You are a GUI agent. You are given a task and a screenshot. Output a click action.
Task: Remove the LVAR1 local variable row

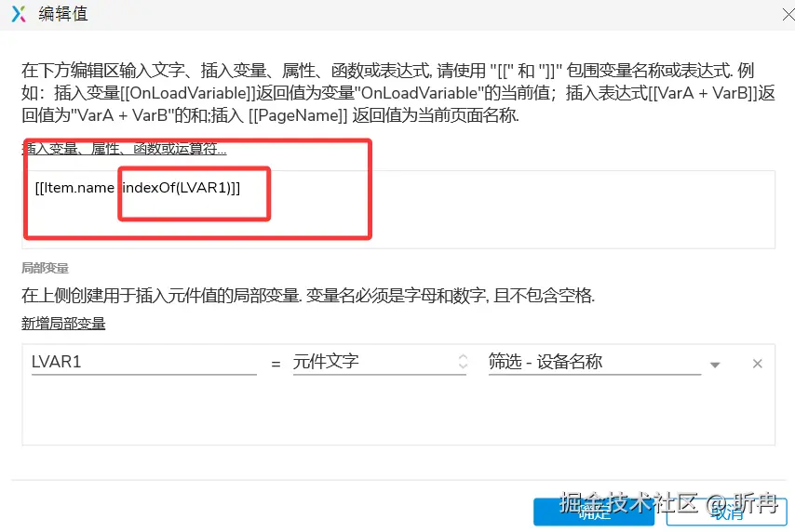click(x=758, y=364)
